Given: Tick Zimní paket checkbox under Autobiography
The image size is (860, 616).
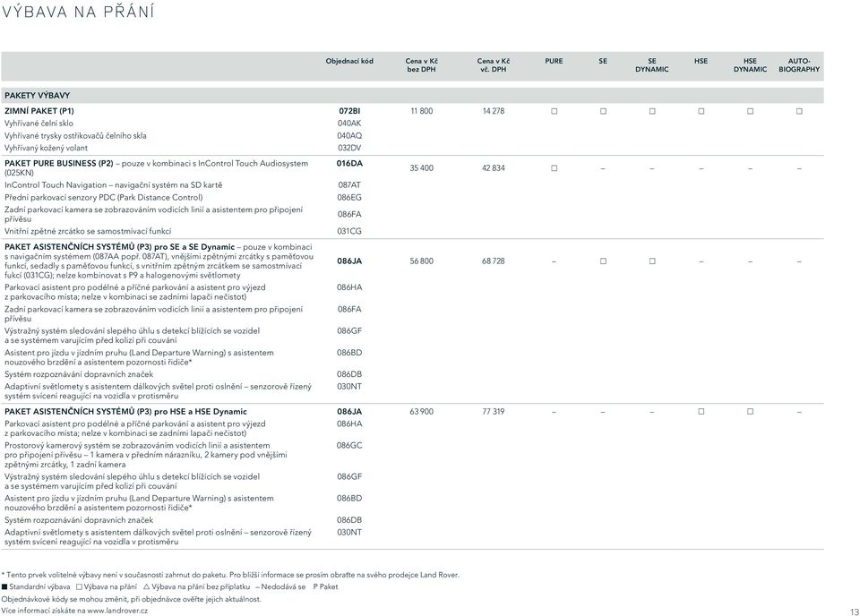Looking at the screenshot, I should [x=799, y=111].
